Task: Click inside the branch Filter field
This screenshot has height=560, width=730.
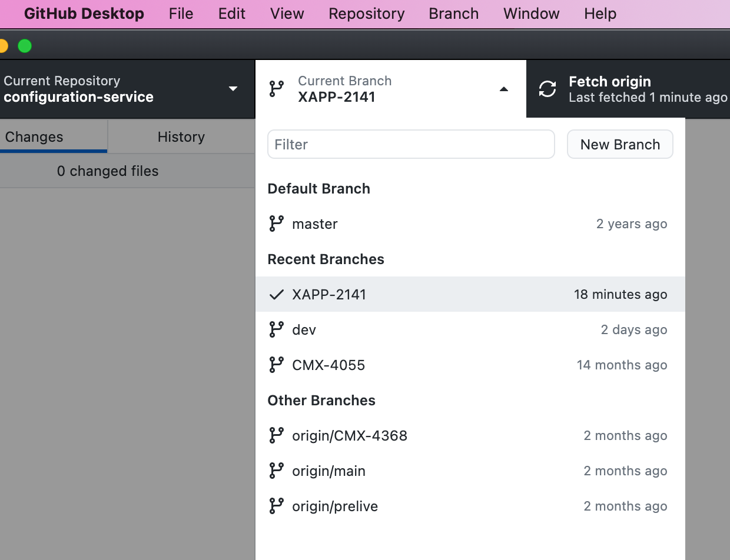Action: click(411, 144)
